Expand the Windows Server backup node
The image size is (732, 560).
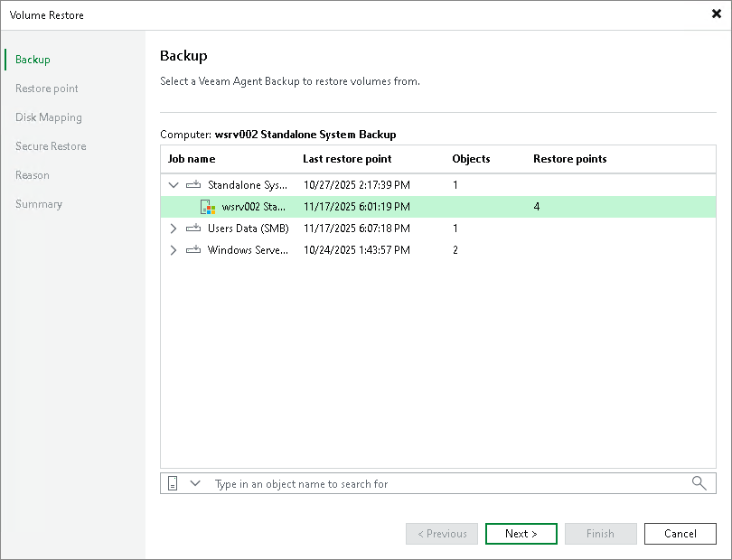(x=173, y=249)
